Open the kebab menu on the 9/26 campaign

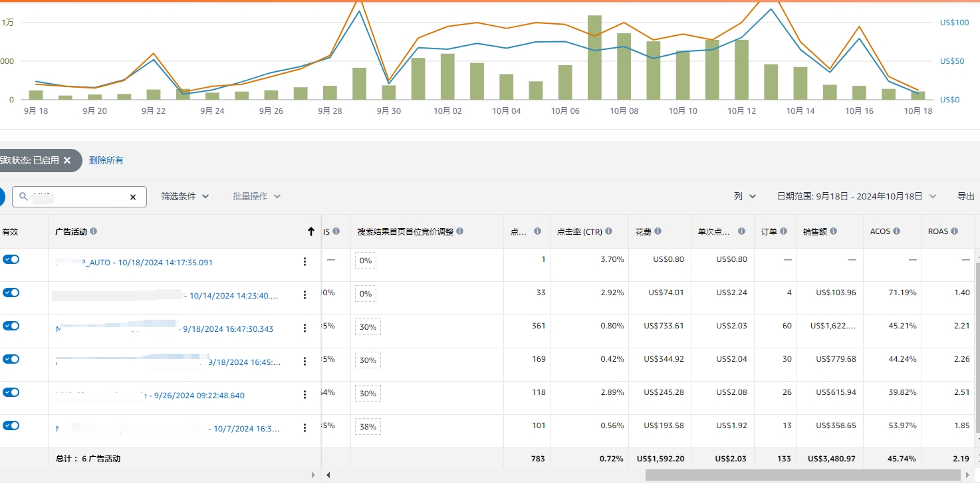305,394
